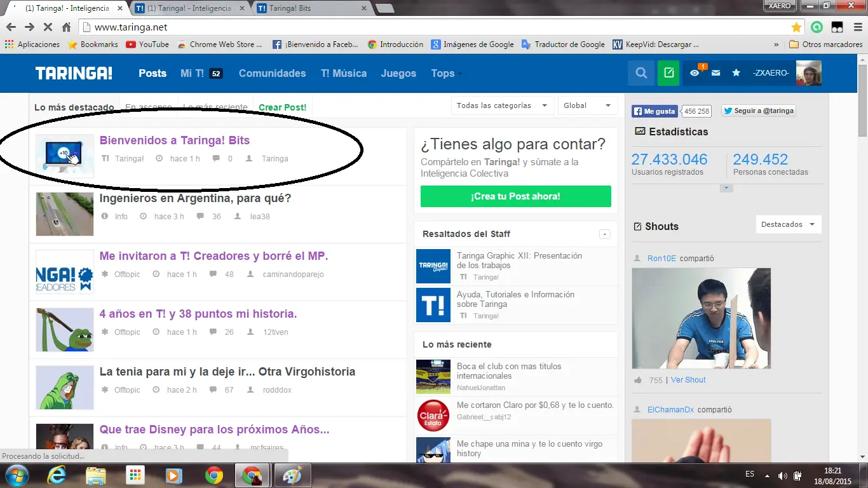Screen dimensions: 868x488
Task: Open Ron10E user profile link
Action: coord(661,259)
